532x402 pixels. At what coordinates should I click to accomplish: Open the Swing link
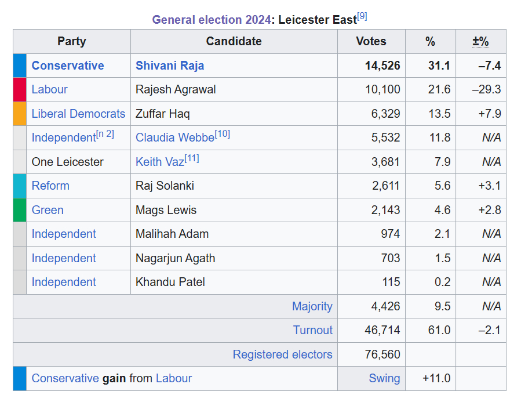384,378
